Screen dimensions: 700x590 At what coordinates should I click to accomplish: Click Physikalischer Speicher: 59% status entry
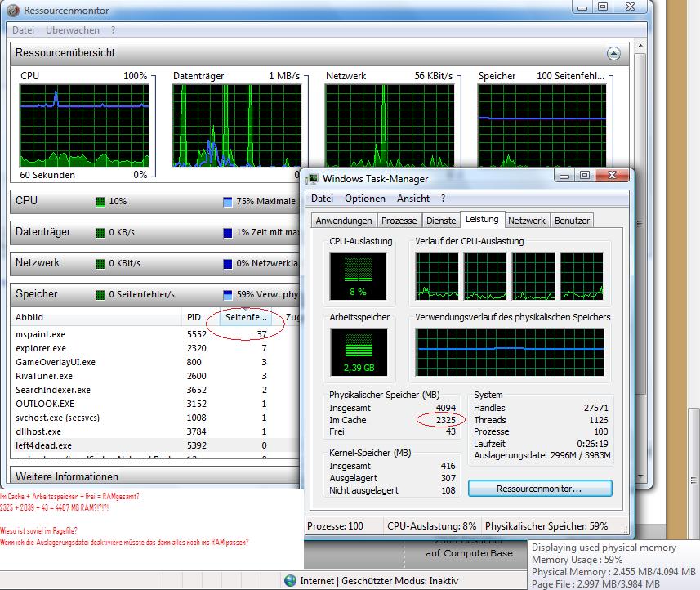pyautogui.click(x=546, y=526)
